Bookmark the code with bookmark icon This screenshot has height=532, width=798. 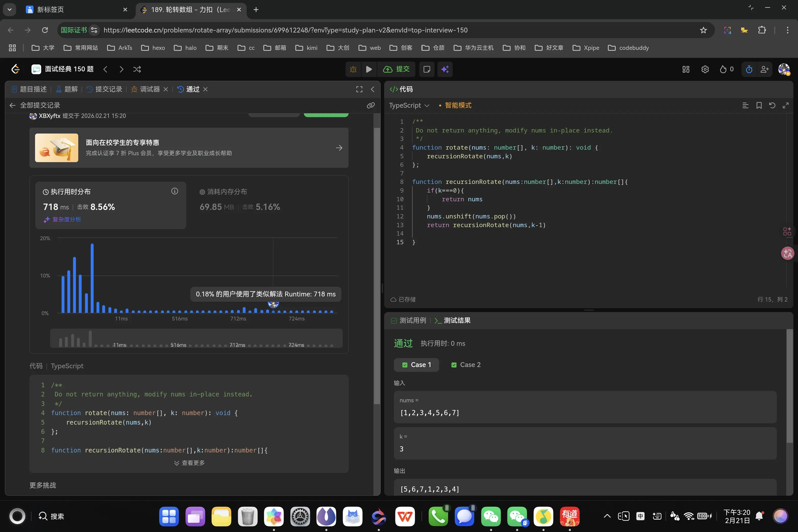click(759, 106)
